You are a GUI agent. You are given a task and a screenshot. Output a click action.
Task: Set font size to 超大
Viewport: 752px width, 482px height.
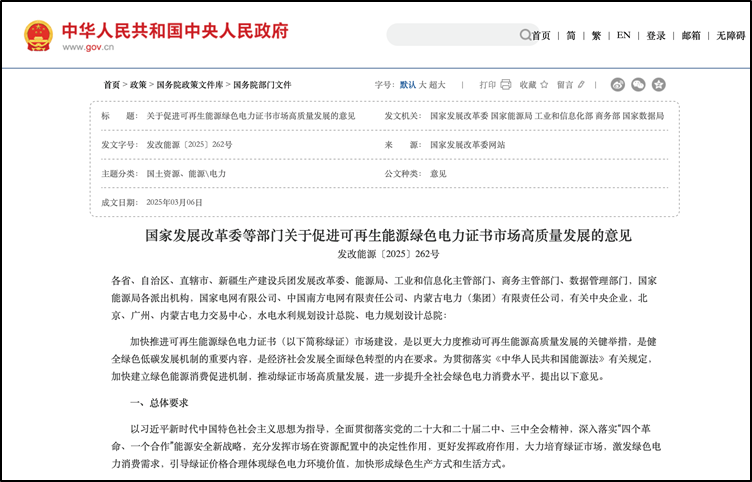click(438, 85)
